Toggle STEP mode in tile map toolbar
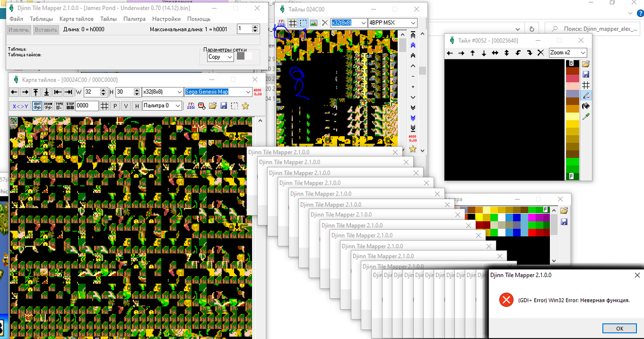Image resolution: width=644 pixels, height=339 pixels. tap(70, 106)
